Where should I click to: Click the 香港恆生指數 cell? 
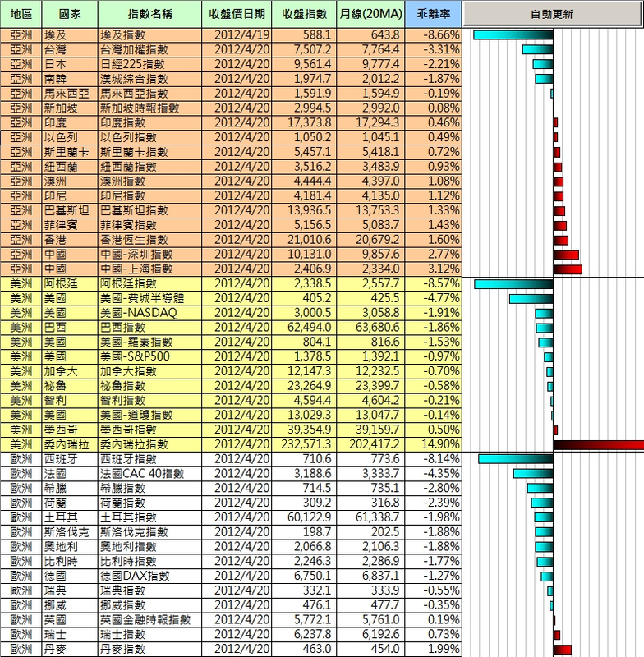[x=149, y=240]
